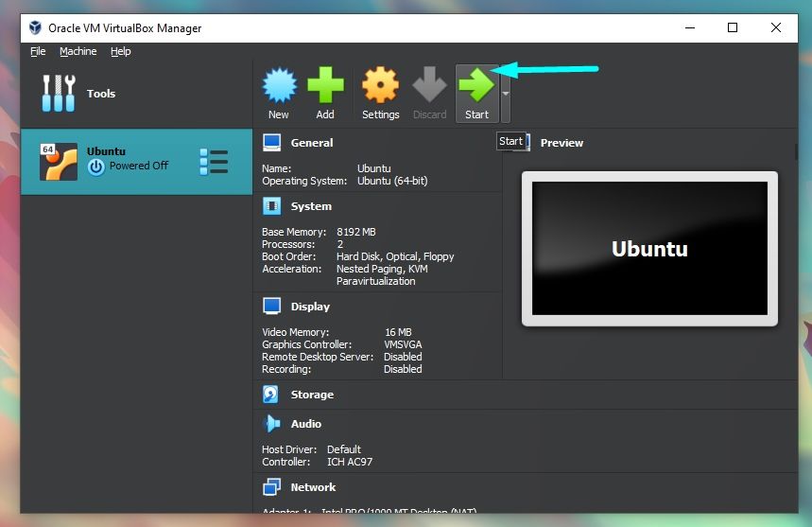Open VM Settings gear icon

point(381,85)
